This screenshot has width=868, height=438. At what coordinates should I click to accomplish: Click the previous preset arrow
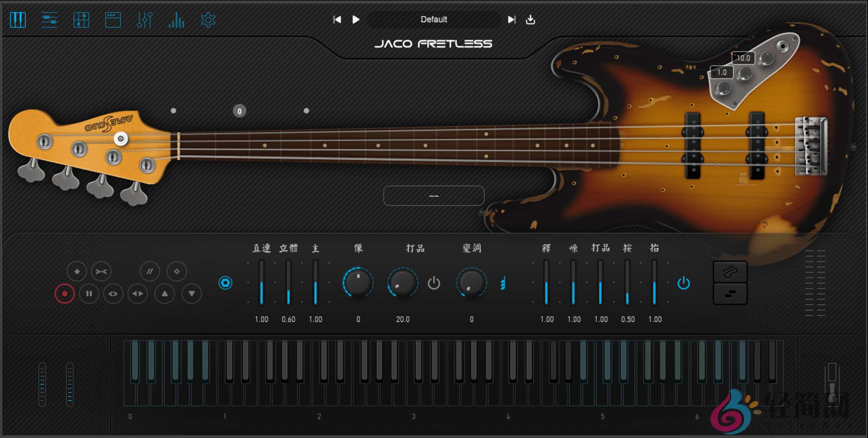tap(337, 20)
